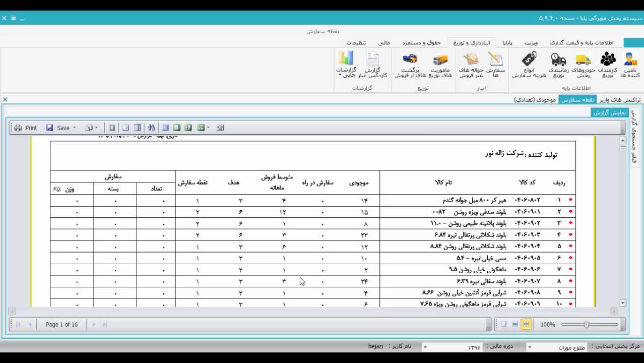644x363 pixels.
Task: Click the Find binoculars icon in report toolbar
Action: pyautogui.click(x=151, y=128)
